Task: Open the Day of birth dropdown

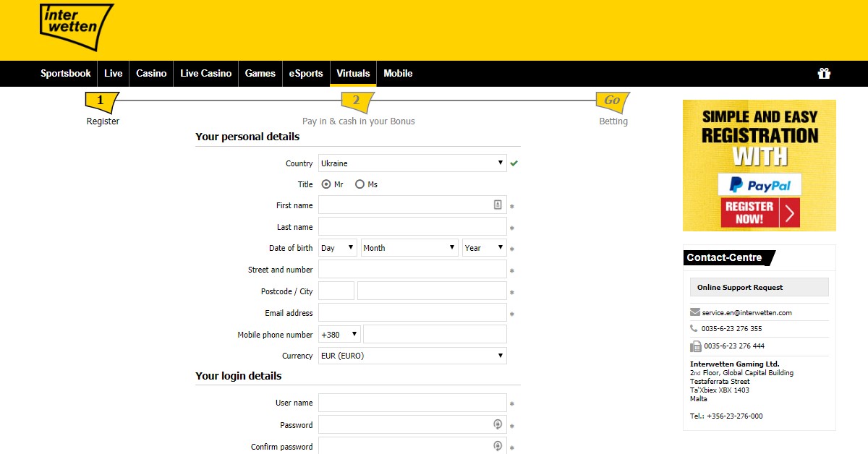Action: pos(338,248)
